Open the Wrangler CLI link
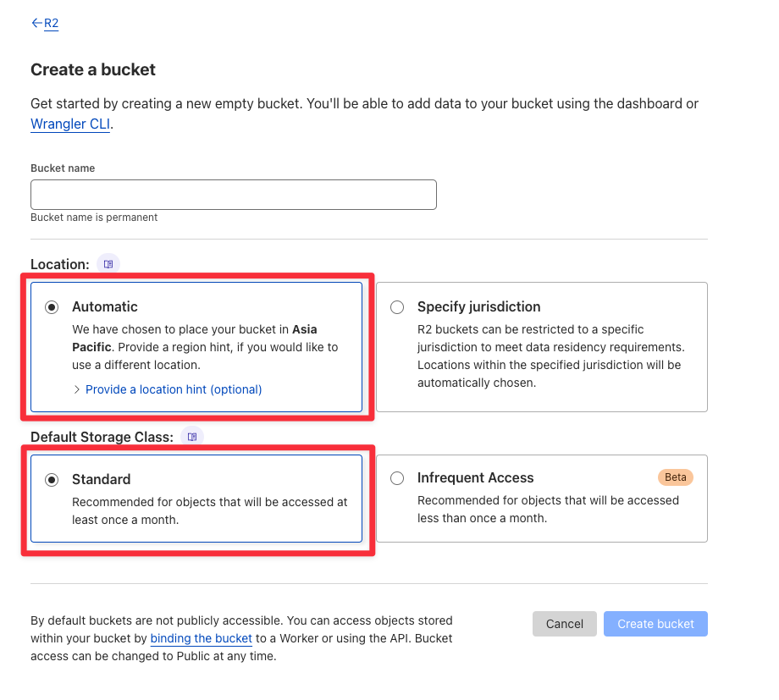 [70, 124]
